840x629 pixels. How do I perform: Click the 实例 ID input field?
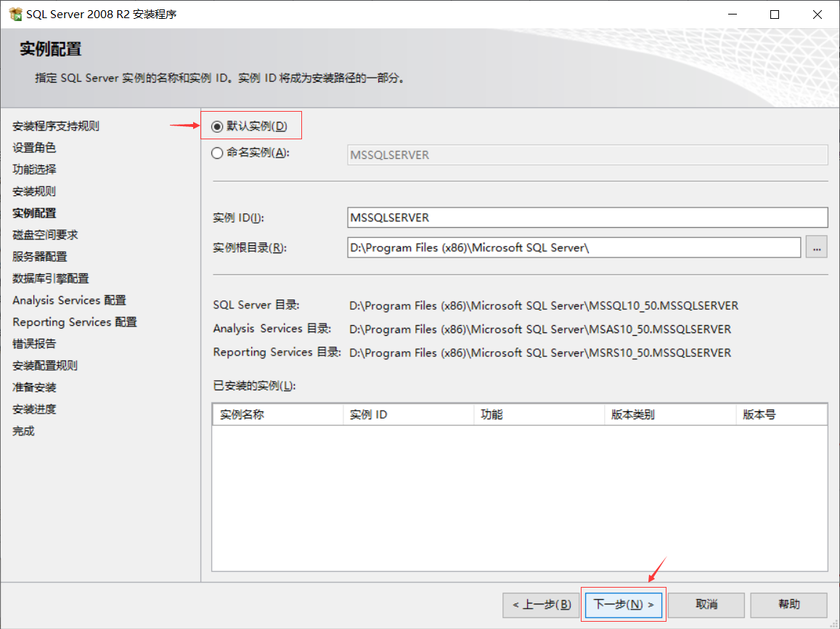point(587,218)
